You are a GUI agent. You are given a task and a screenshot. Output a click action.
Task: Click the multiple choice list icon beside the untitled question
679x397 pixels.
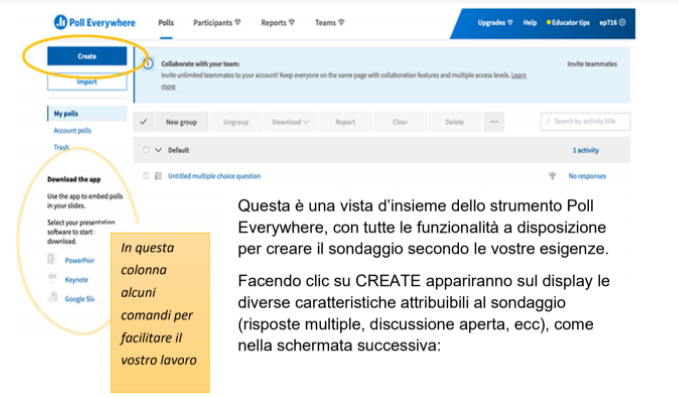coord(158,176)
